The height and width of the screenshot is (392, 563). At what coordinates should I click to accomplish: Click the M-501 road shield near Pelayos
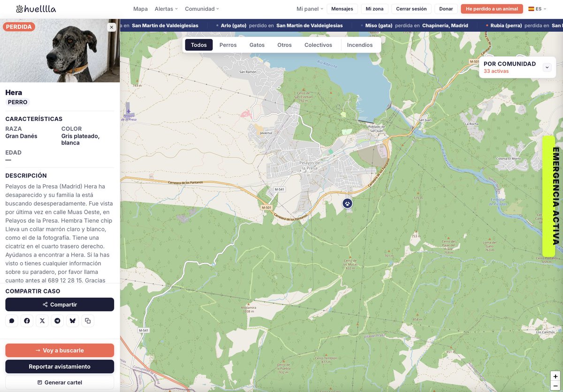[266, 207]
